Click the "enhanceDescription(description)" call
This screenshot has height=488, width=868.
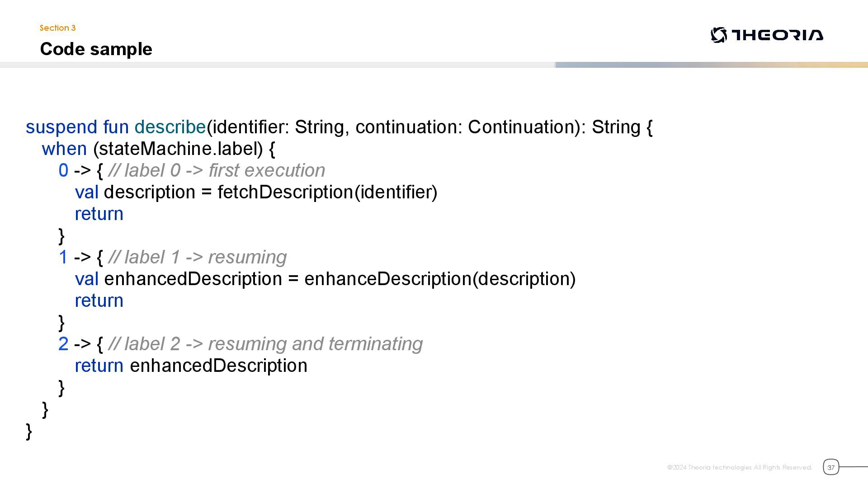coord(439,279)
